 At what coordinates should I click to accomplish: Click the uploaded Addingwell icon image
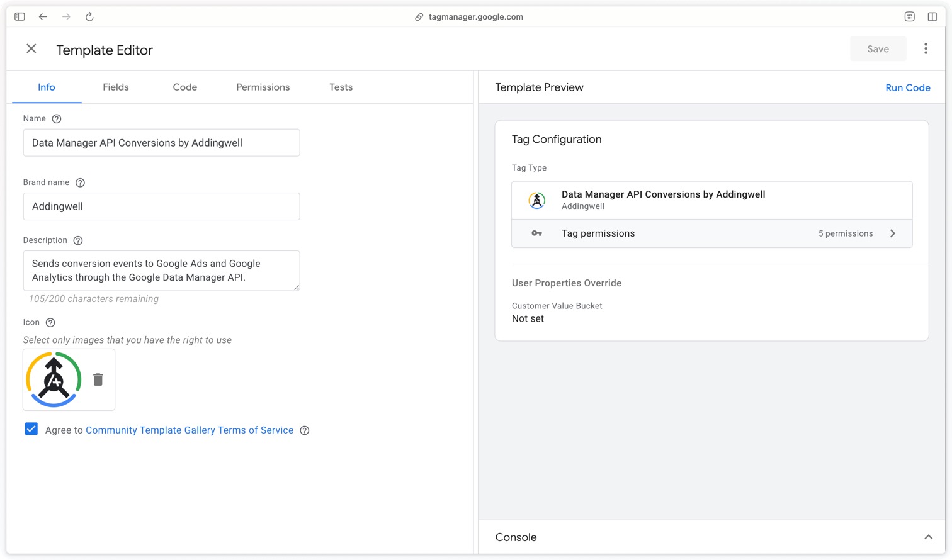pos(54,379)
